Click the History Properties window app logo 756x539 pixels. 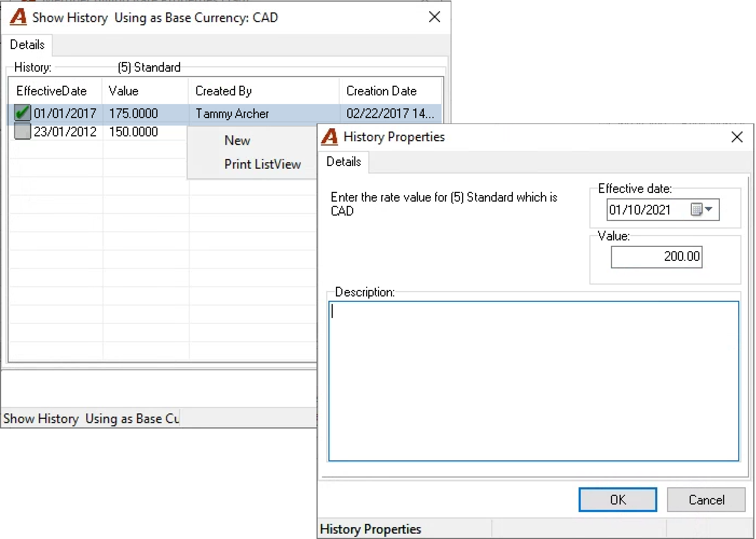point(329,137)
